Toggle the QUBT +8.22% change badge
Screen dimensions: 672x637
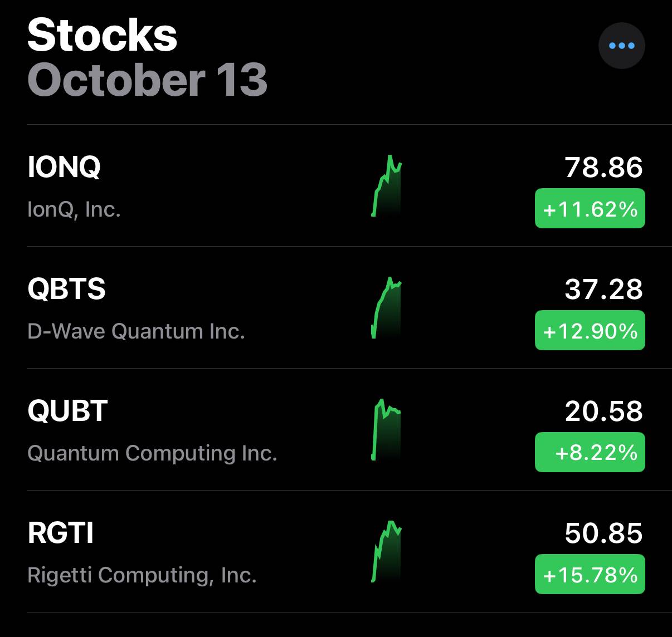[590, 452]
